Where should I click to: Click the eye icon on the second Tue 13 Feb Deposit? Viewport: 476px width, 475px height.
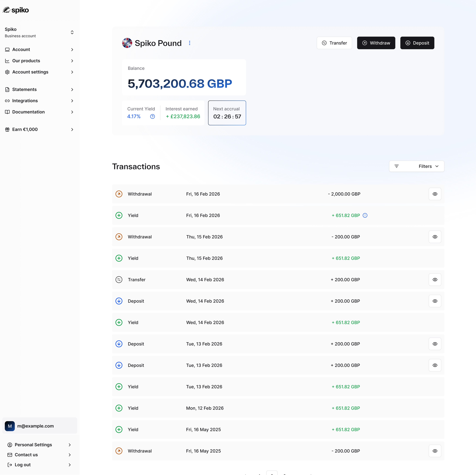coord(435,365)
